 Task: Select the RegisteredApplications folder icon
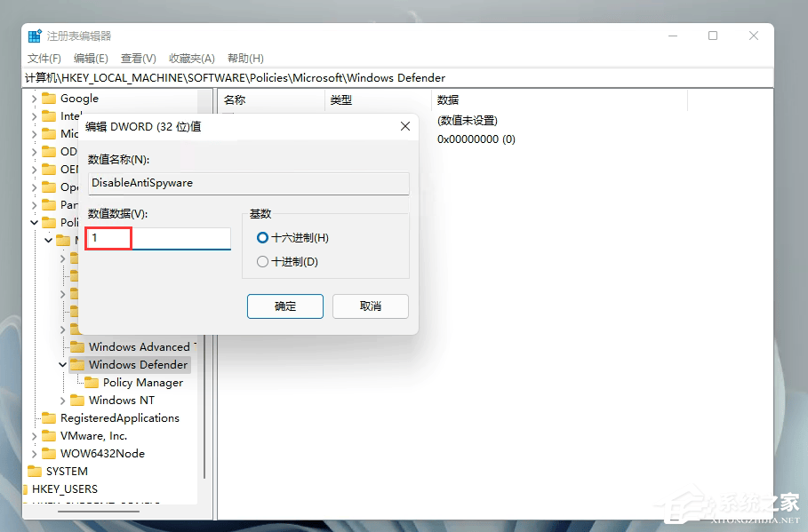(47, 417)
